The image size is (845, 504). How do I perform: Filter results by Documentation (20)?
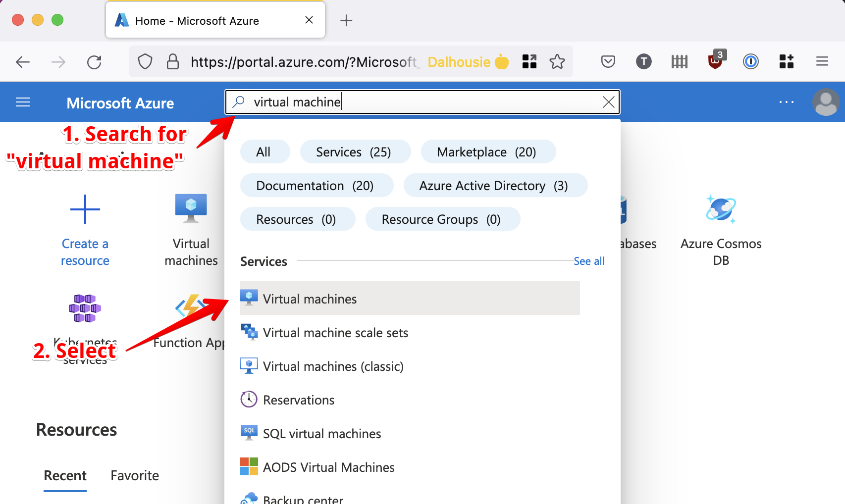(x=316, y=186)
